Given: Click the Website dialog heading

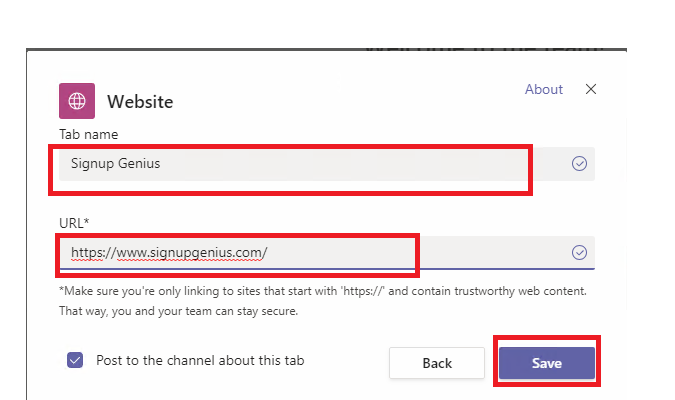Looking at the screenshot, I should [140, 102].
